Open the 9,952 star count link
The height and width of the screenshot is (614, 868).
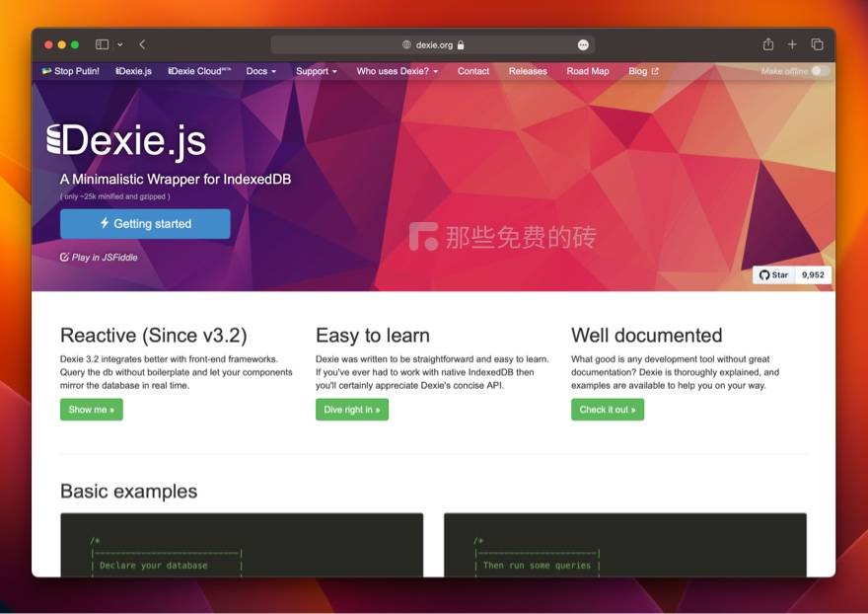(x=813, y=274)
